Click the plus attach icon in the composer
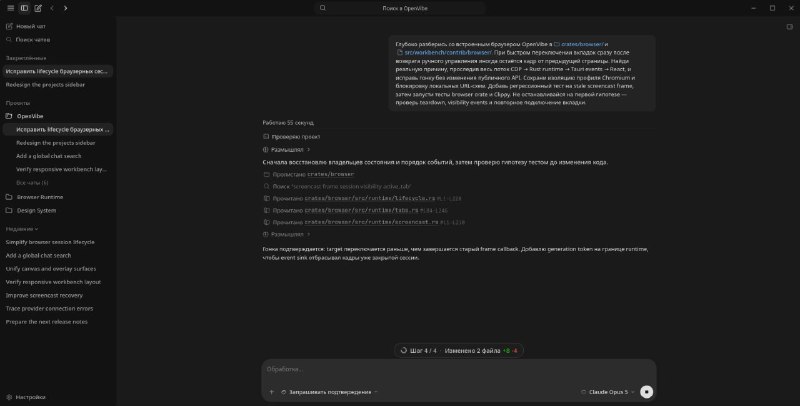Viewport: 800px width, 406px height. [x=271, y=392]
